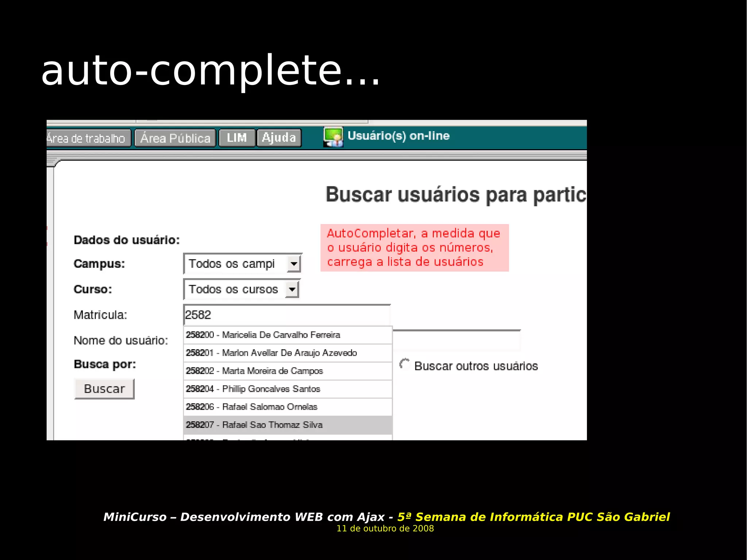
Task: Click the Usuário(s) on-line link
Action: pyautogui.click(x=398, y=136)
